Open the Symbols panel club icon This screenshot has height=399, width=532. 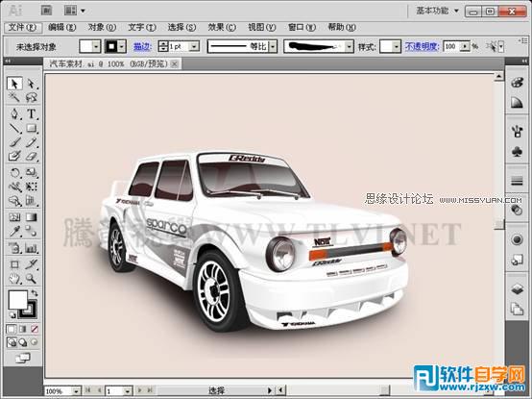(517, 152)
